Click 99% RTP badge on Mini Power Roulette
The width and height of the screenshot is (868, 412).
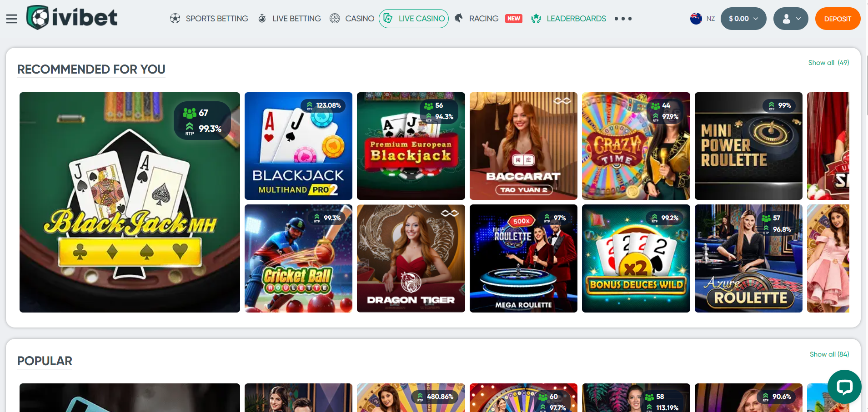tap(779, 106)
